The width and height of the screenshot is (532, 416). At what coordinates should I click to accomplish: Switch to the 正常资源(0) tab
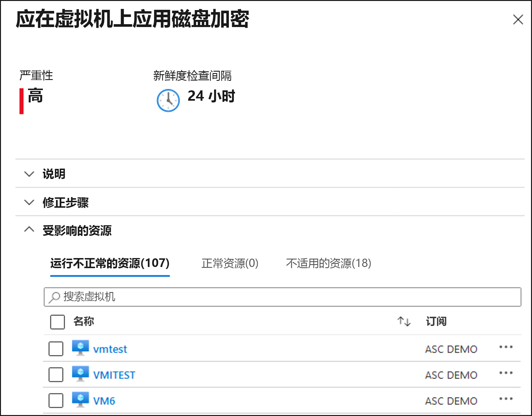pyautogui.click(x=230, y=263)
